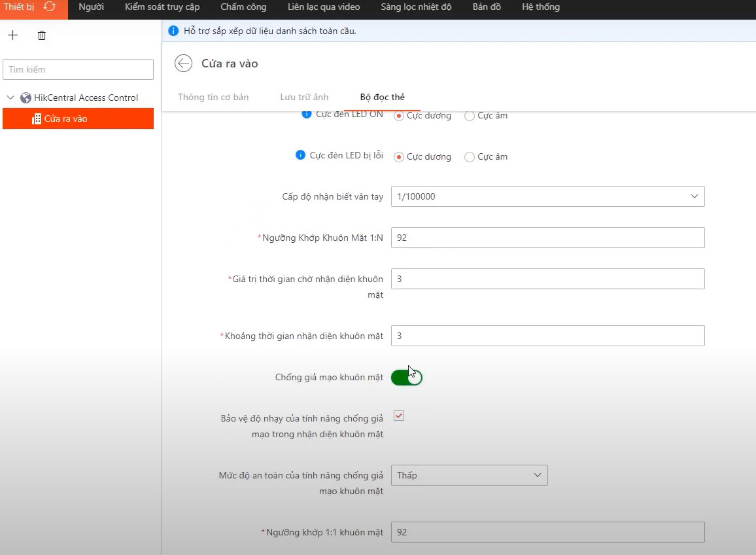Viewport: 756px width, 555px height.
Task: Uncheck Bảo vệ độ nhạy chống giả mạo checkbox
Action: coord(399,416)
